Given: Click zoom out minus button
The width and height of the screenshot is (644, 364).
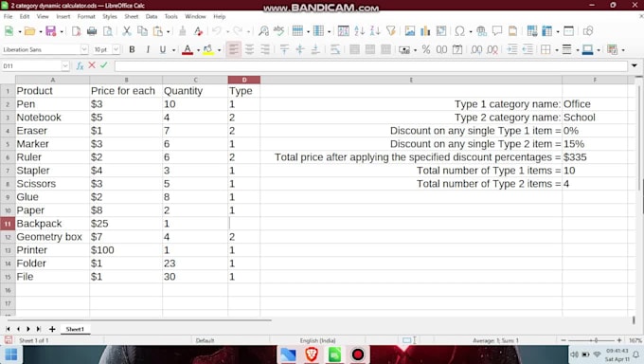Looking at the screenshot, I should click(x=563, y=340).
